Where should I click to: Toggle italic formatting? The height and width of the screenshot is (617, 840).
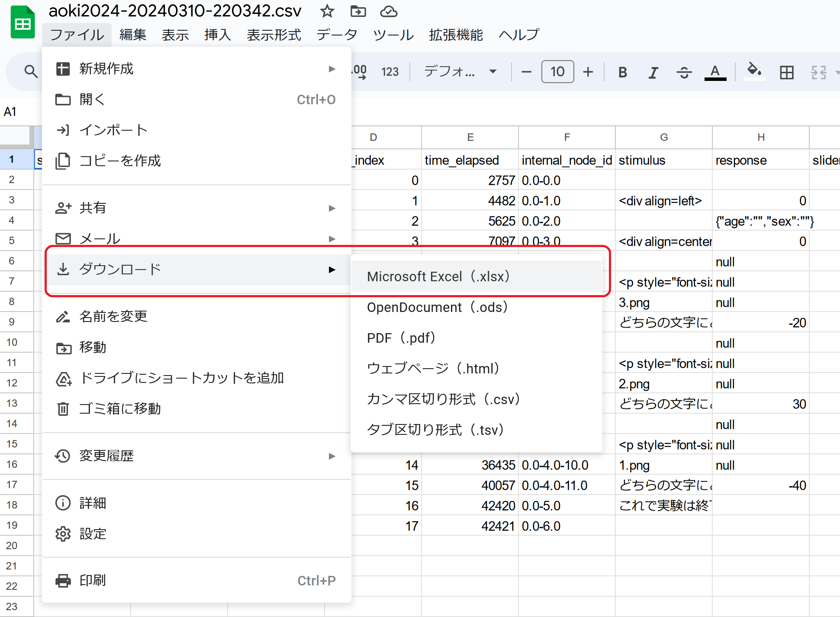pyautogui.click(x=653, y=73)
